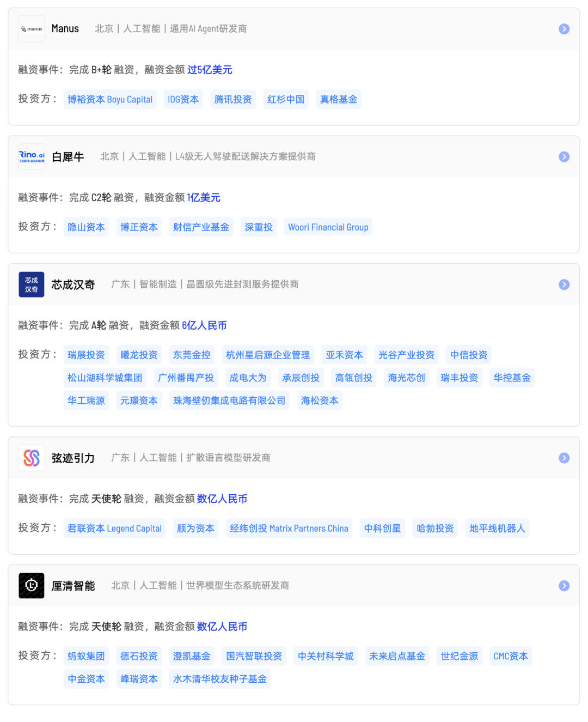
Task: Click the CMC资本 investor tag
Action: pos(511,657)
